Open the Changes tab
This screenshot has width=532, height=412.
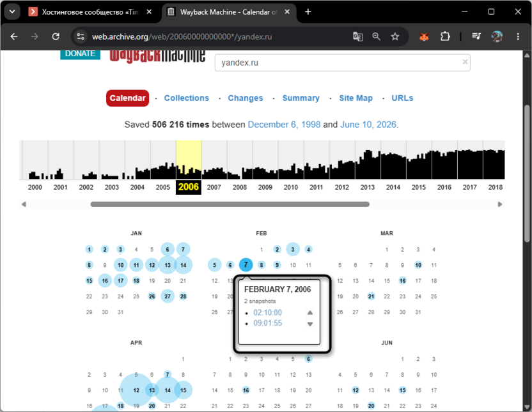[x=246, y=98]
